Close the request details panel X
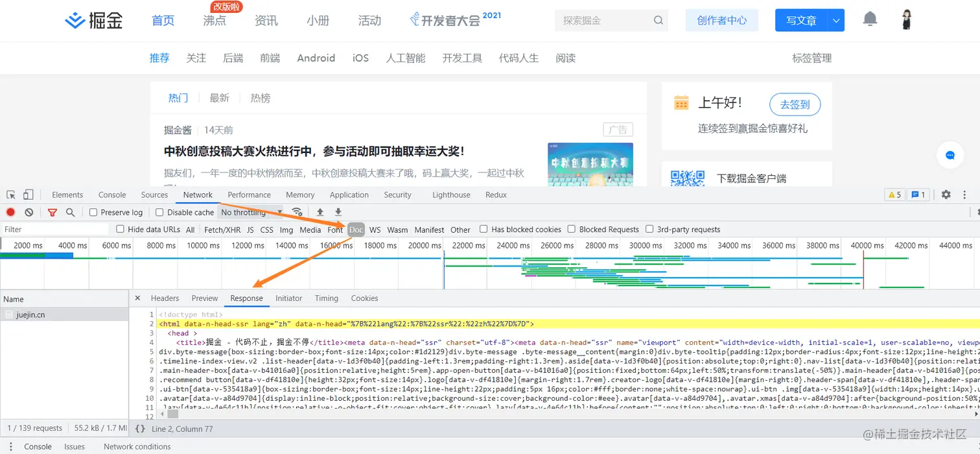 click(137, 298)
